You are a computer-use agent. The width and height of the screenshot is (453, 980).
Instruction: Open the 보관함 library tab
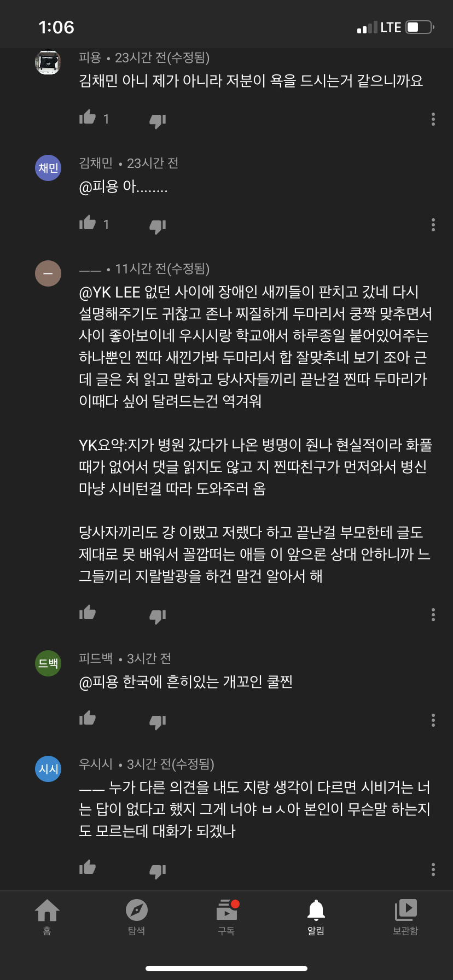(x=405, y=917)
